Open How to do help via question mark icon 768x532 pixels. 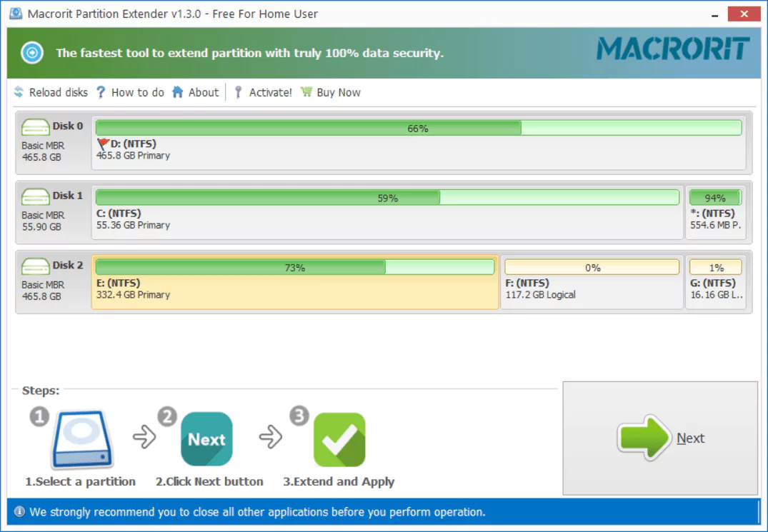click(x=101, y=92)
